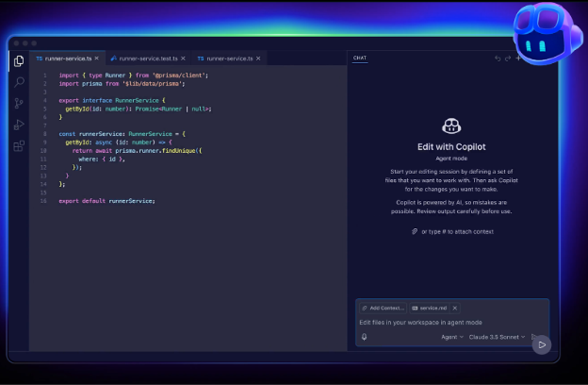Switch to the runner-service.test.ts tab
This screenshot has width=588, height=385.
[147, 58]
